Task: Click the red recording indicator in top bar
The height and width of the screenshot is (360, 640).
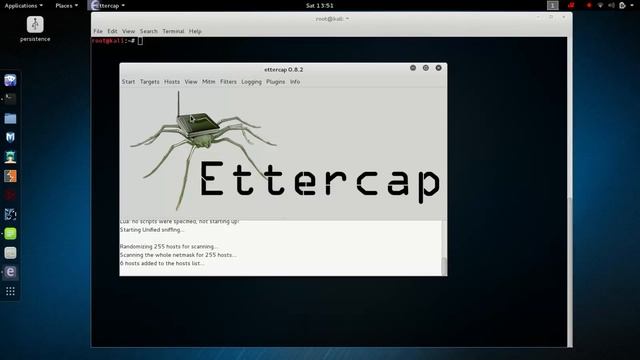Action: [x=589, y=5]
